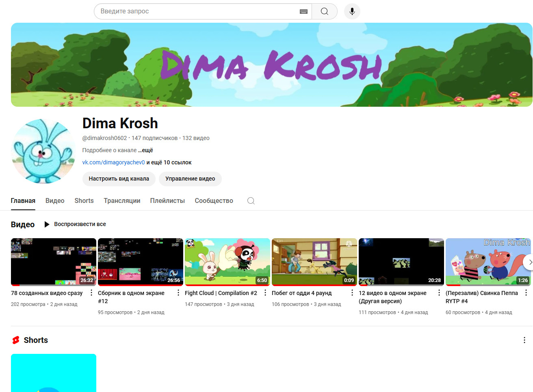533x392 pixels.
Task: Open options for Побег от одди 4 раунд
Action: pos(352,293)
